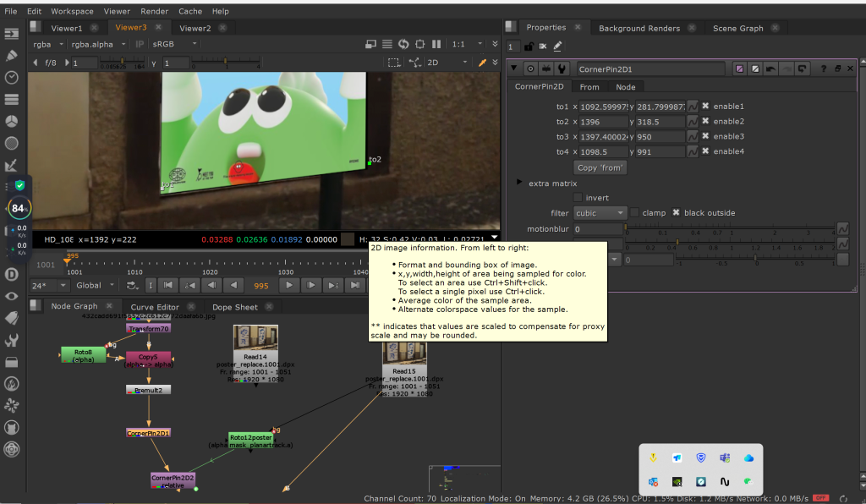Open the Color nodes menu (color wheel icon)
The image size is (866, 504).
[12, 122]
